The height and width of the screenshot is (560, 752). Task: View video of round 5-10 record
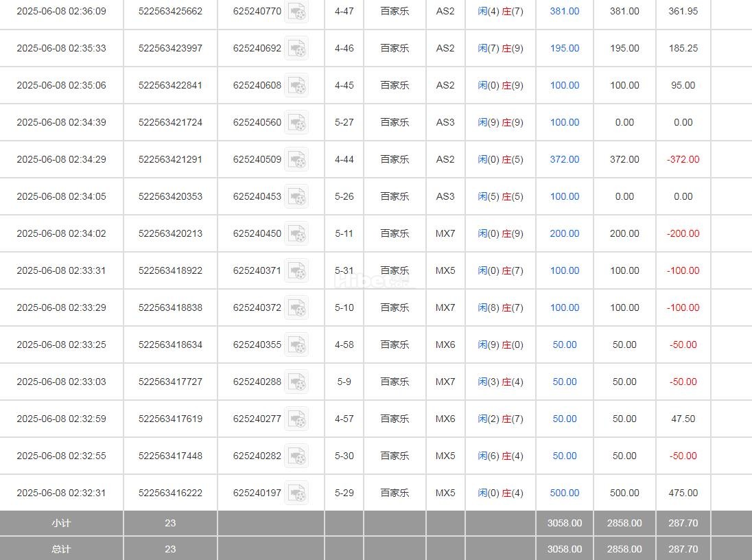click(296, 307)
